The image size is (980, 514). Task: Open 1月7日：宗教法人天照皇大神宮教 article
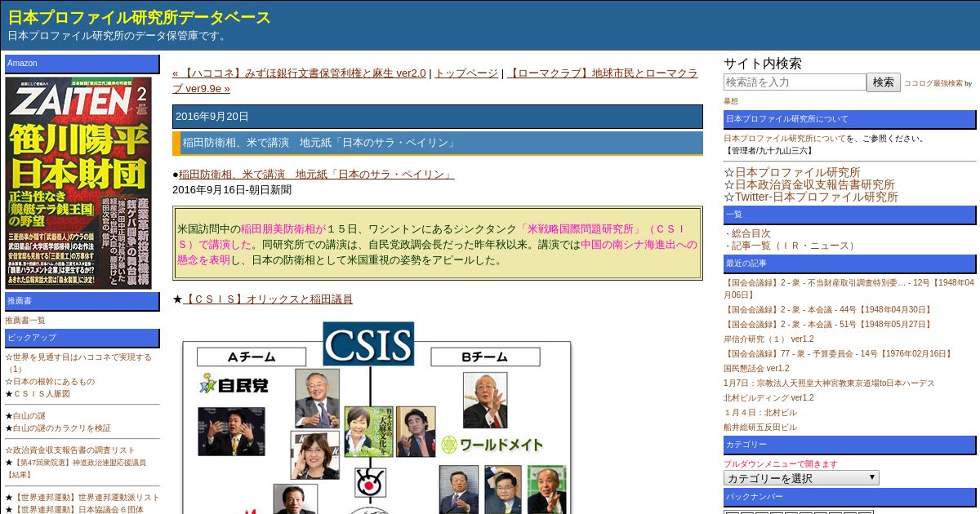click(829, 383)
